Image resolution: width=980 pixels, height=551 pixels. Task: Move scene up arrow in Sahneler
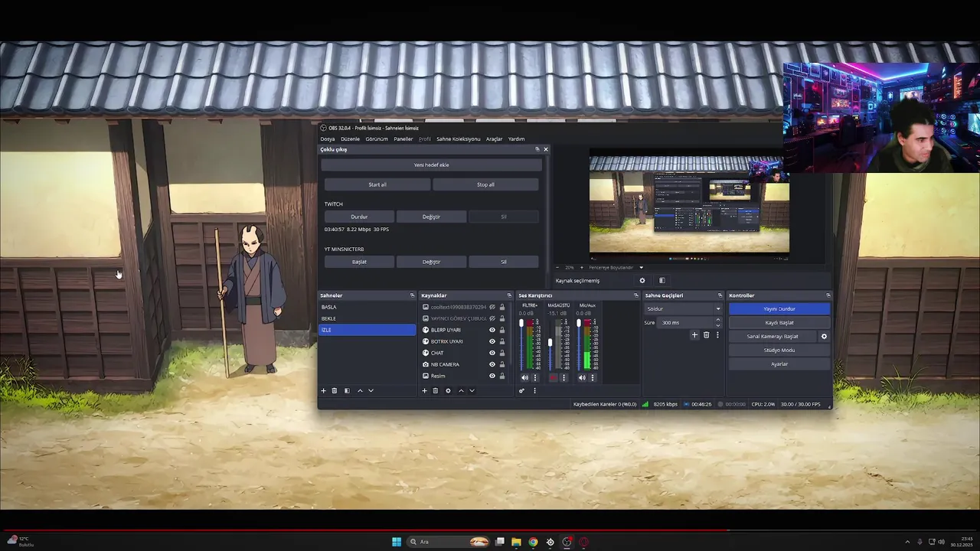pos(360,391)
